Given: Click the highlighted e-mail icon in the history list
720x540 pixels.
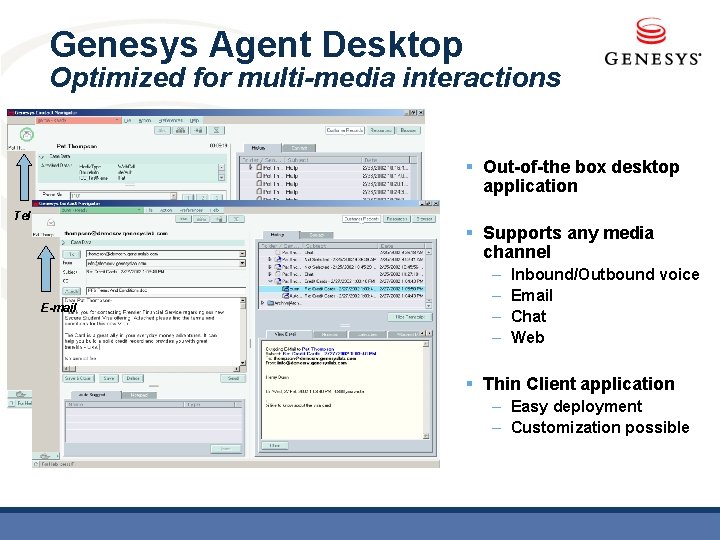Looking at the screenshot, I should click(x=286, y=289).
